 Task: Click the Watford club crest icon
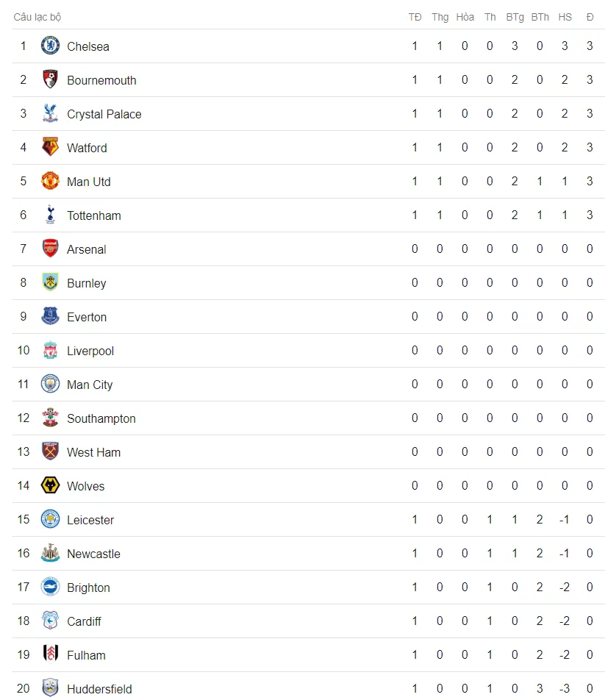[51, 147]
